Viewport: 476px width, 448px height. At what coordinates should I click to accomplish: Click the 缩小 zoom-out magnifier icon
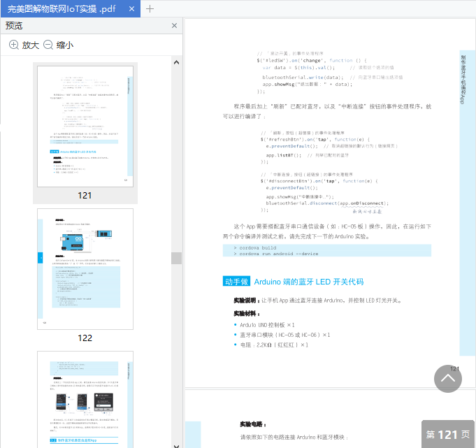click(48, 45)
